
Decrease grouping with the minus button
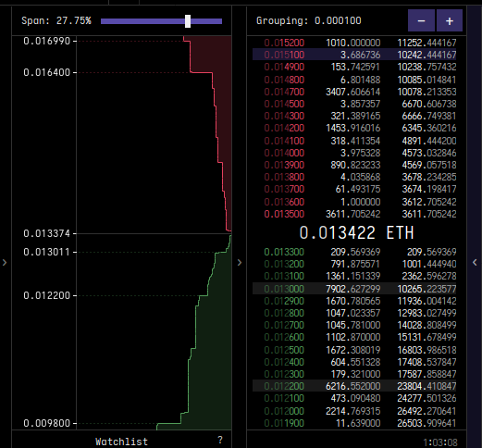(421, 20)
